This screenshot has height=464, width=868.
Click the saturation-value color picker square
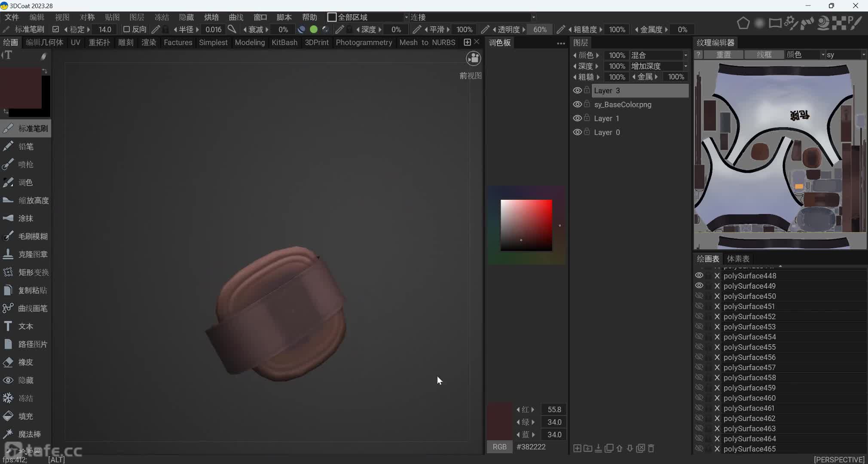(x=526, y=225)
